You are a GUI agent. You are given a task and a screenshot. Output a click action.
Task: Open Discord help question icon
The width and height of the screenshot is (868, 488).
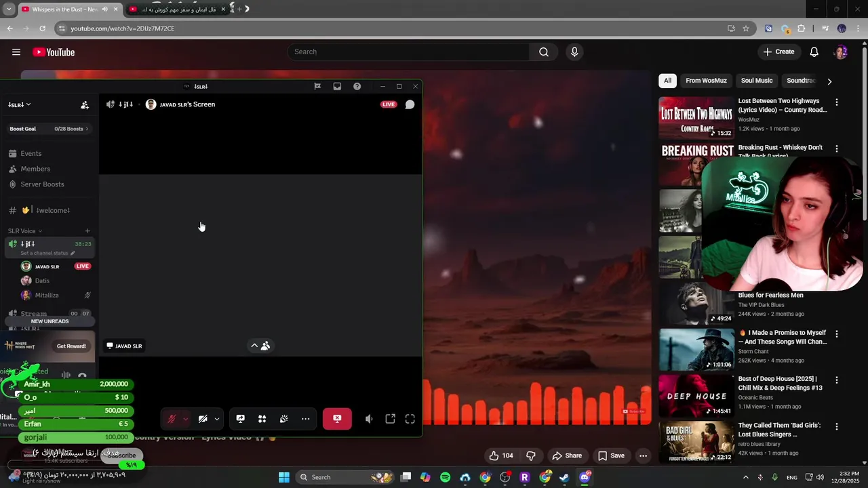tap(357, 86)
